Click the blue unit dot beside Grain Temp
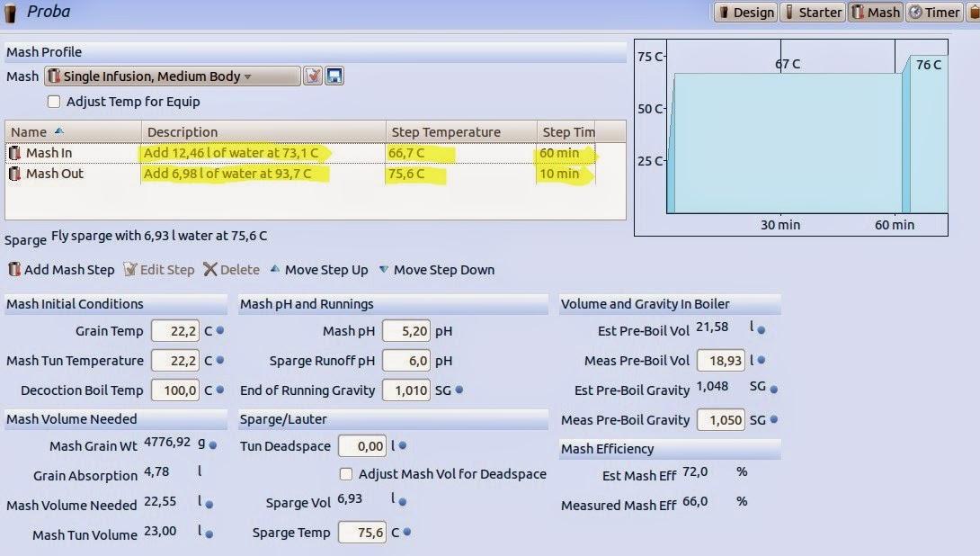Image resolution: width=980 pixels, height=556 pixels. (220, 330)
